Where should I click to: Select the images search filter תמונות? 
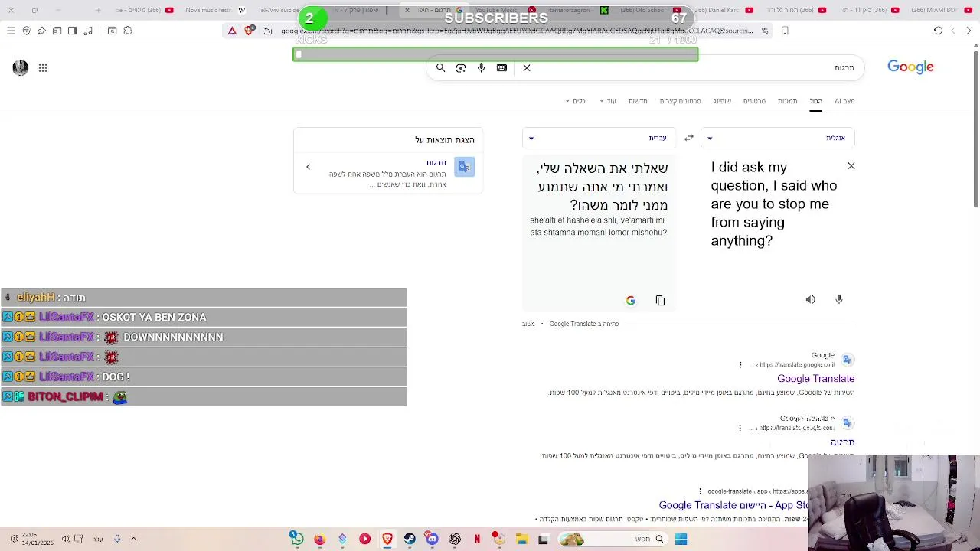787,101
